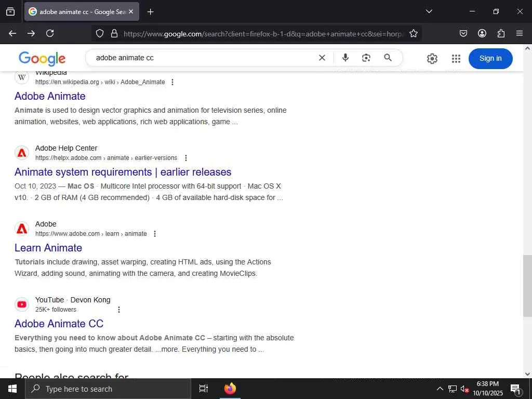Click the Sign in button
The height and width of the screenshot is (399, 532).
pyautogui.click(x=490, y=58)
